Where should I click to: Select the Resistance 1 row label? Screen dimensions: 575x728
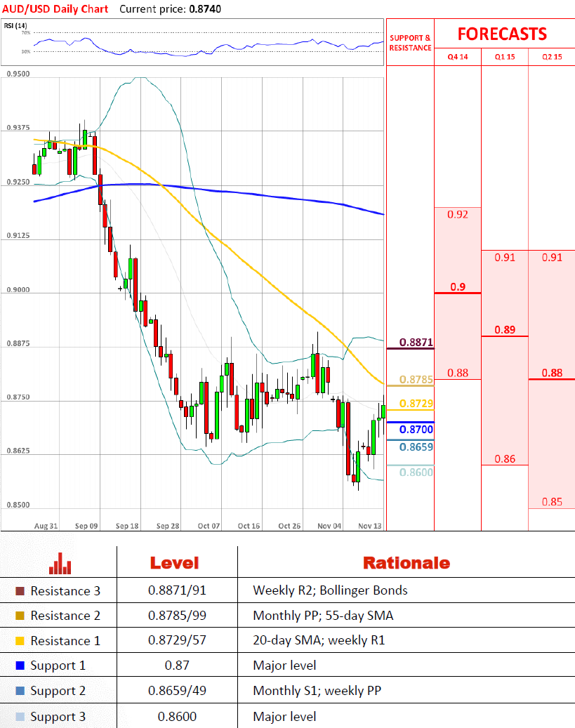point(65,641)
